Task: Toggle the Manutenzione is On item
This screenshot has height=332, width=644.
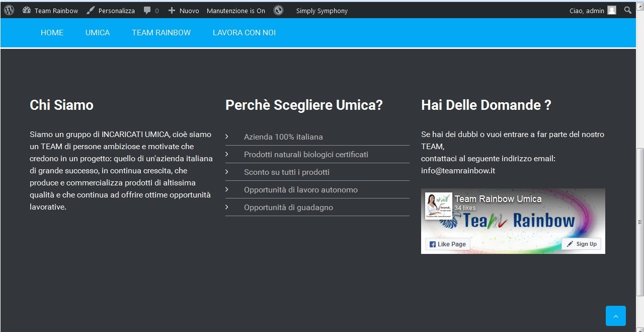Action: click(x=235, y=11)
